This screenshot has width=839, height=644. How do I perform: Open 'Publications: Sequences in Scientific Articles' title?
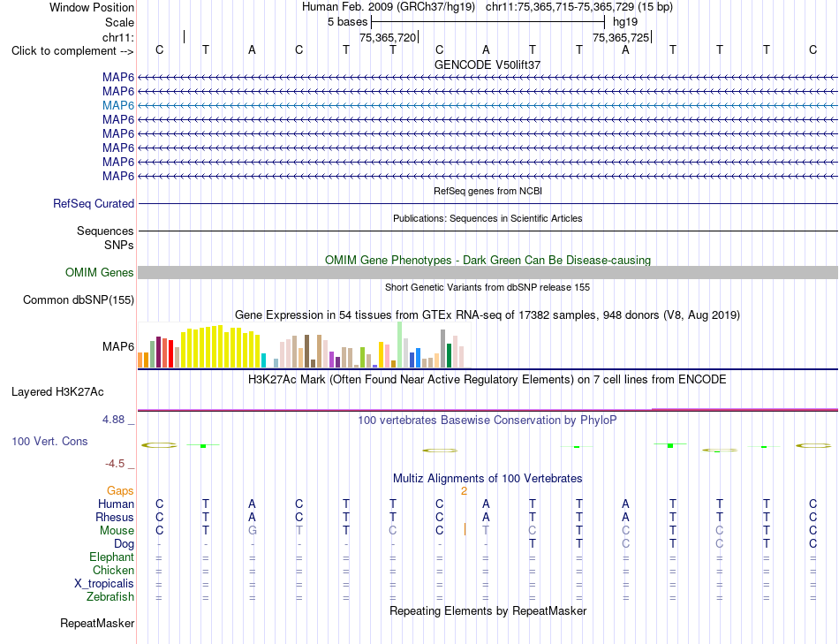pos(488,218)
